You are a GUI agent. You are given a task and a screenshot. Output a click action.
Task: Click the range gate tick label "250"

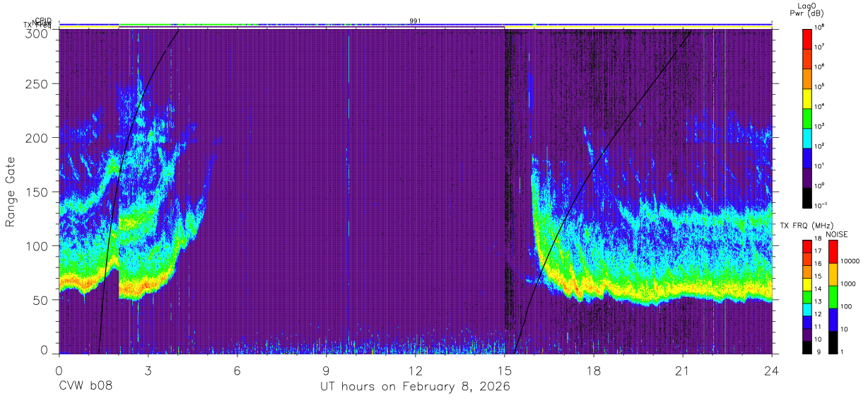click(37, 83)
